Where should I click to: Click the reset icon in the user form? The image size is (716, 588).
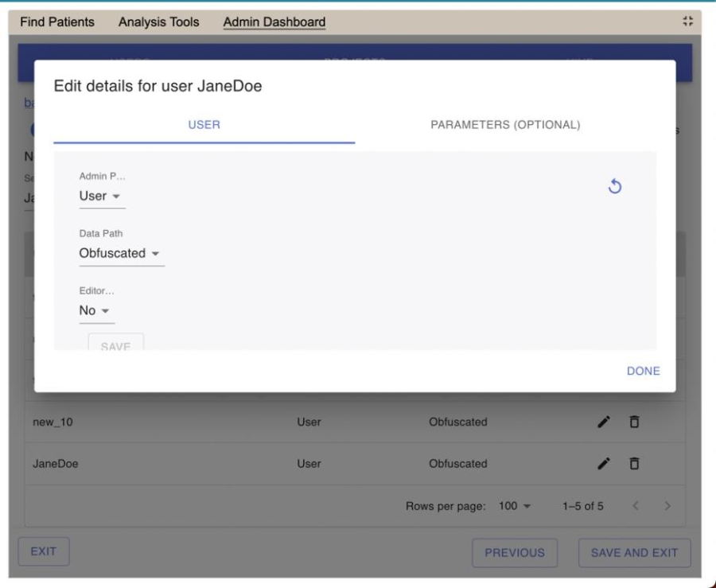point(614,186)
